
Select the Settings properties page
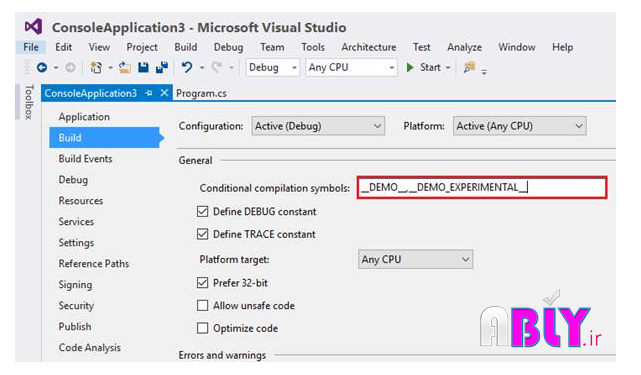(76, 243)
